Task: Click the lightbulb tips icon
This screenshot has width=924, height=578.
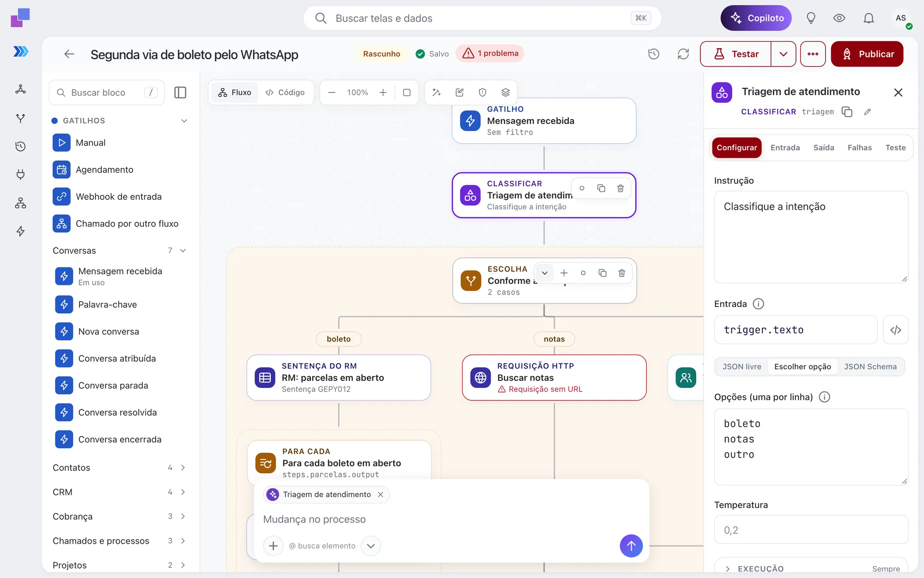Action: [x=811, y=18]
